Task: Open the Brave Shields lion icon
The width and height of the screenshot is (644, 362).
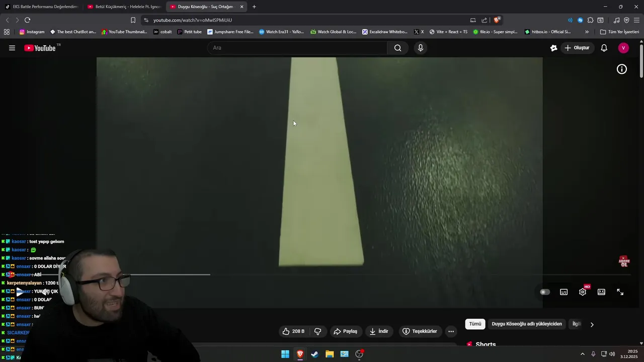Action: click(x=497, y=20)
